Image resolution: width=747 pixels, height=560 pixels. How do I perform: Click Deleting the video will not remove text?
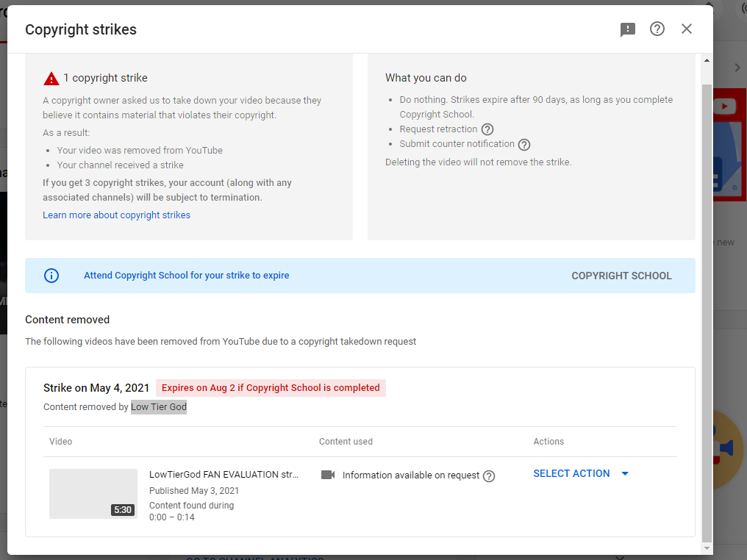click(x=479, y=162)
